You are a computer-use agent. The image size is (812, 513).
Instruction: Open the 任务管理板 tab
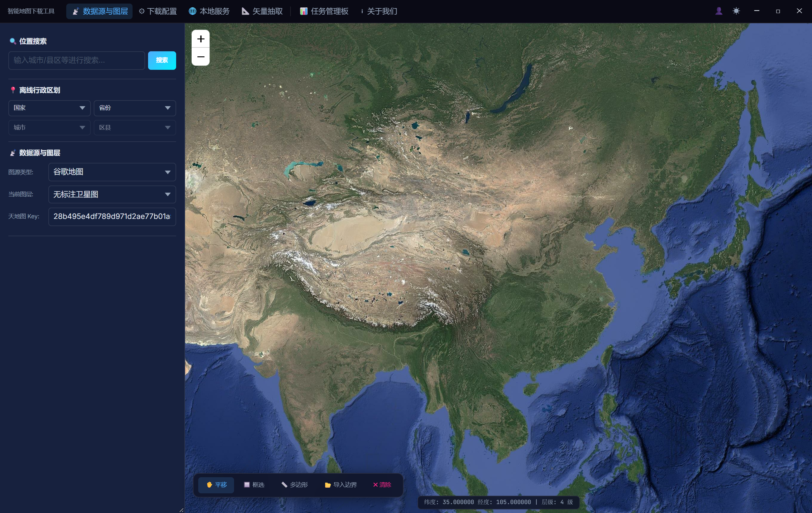324,11
